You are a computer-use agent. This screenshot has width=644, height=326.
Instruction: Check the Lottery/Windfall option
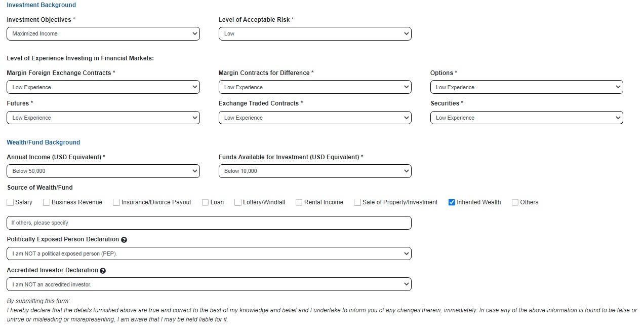click(x=238, y=202)
